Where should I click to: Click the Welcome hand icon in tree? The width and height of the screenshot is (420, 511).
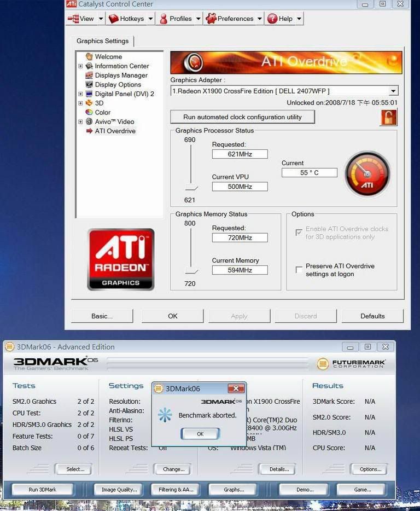point(89,56)
